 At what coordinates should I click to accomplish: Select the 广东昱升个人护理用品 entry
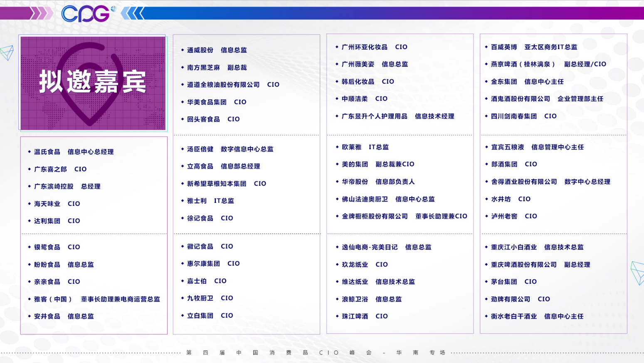tap(398, 116)
